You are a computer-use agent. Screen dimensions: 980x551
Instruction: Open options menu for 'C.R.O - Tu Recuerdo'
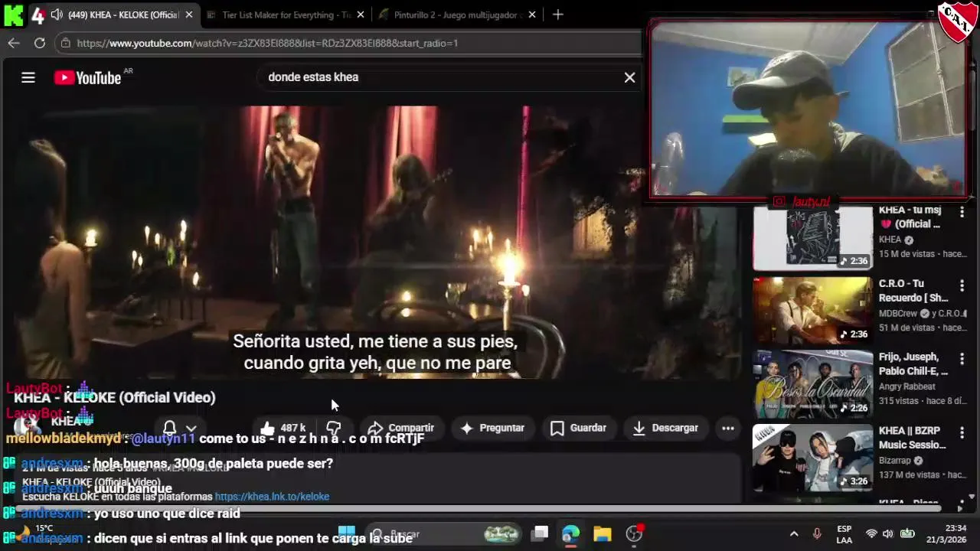tap(962, 285)
